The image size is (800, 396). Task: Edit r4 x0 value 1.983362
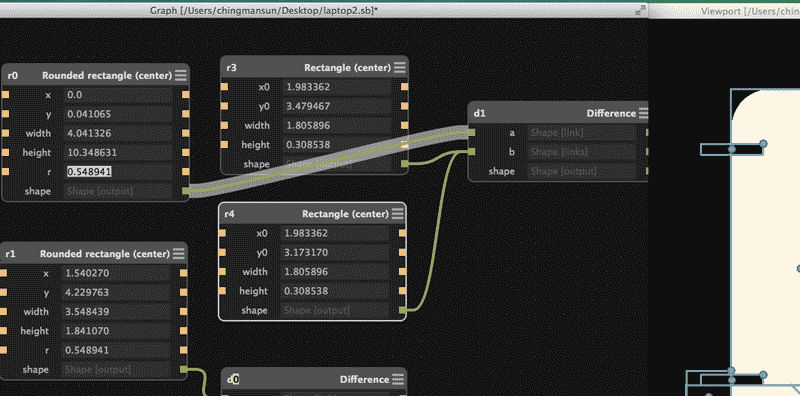click(x=334, y=233)
